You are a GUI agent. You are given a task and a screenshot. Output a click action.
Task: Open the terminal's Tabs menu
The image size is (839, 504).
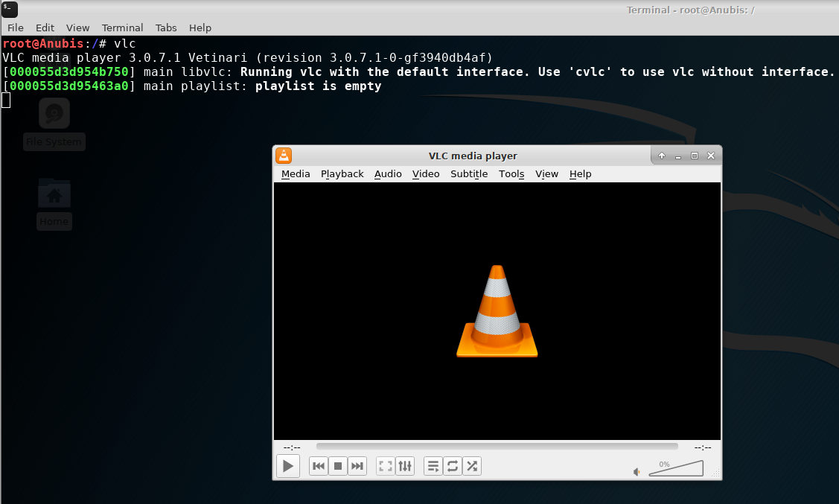pyautogui.click(x=166, y=28)
